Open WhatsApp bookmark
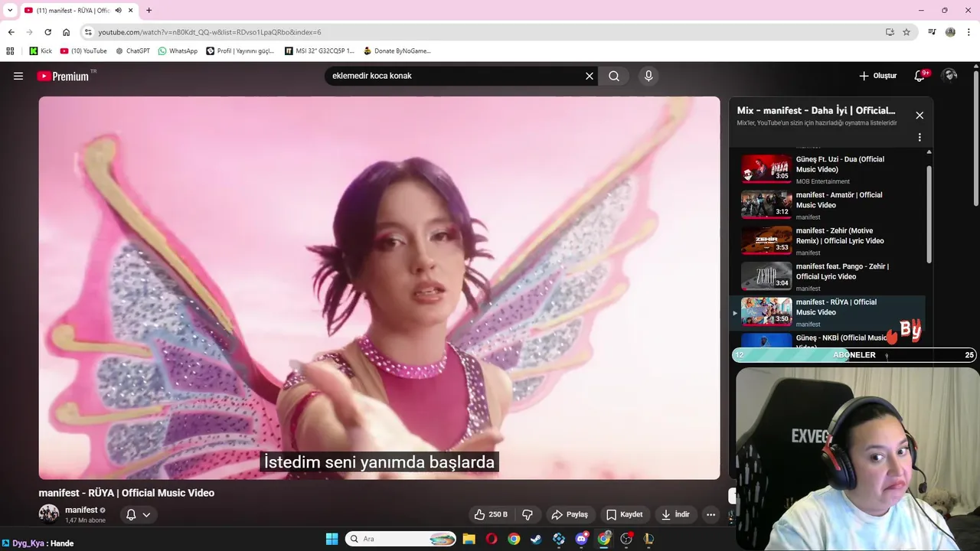This screenshot has height=551, width=980. [178, 51]
